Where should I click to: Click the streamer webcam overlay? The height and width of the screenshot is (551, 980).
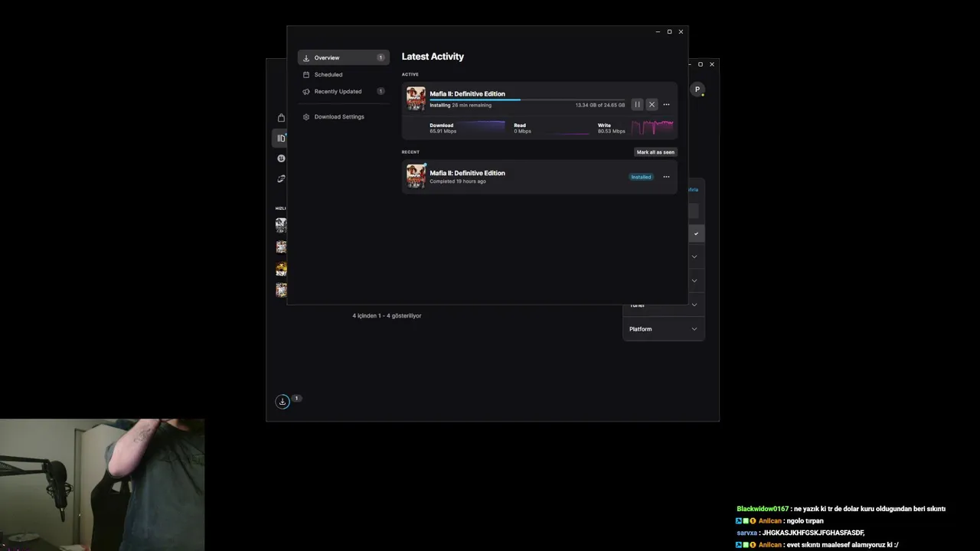[103, 484]
